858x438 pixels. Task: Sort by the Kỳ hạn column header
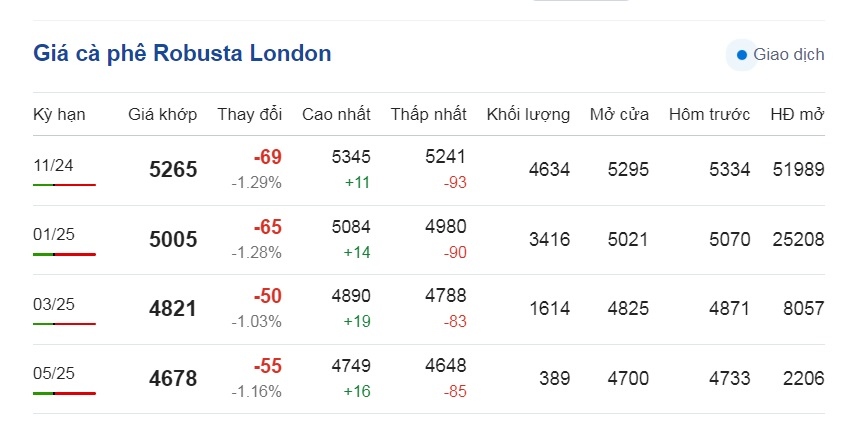tap(59, 114)
